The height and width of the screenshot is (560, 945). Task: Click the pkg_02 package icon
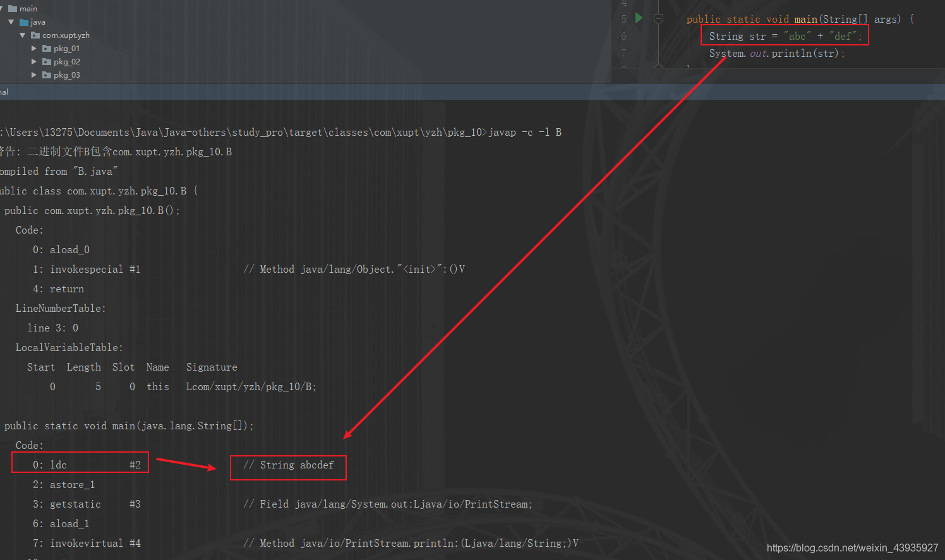(x=47, y=62)
